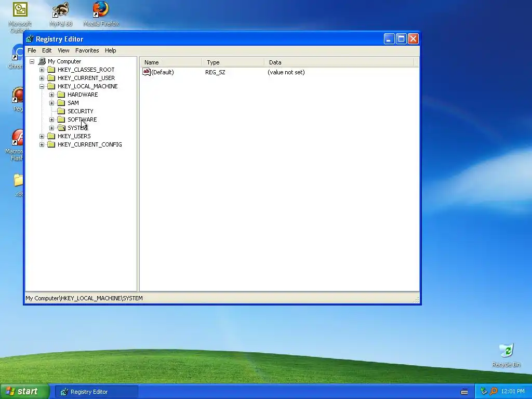
Task: Expand the SOFTWARE subkey
Action: [51, 120]
